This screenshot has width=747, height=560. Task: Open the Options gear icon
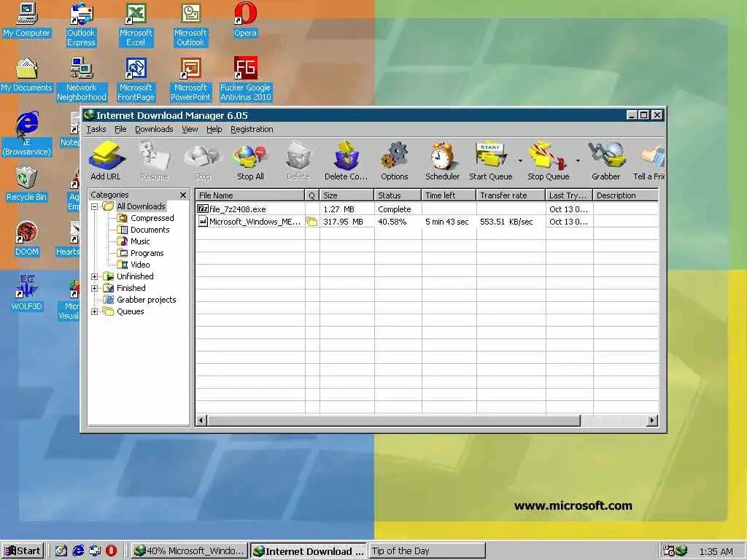[x=395, y=160]
